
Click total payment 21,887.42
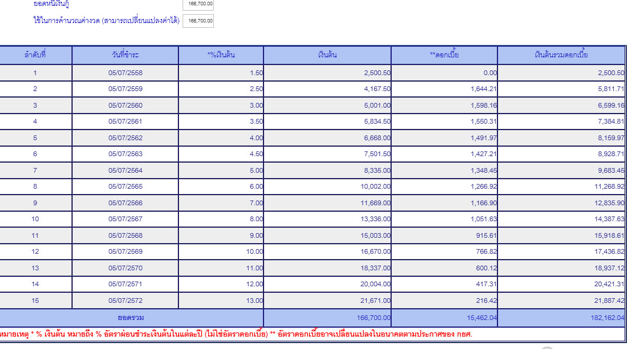(609, 300)
